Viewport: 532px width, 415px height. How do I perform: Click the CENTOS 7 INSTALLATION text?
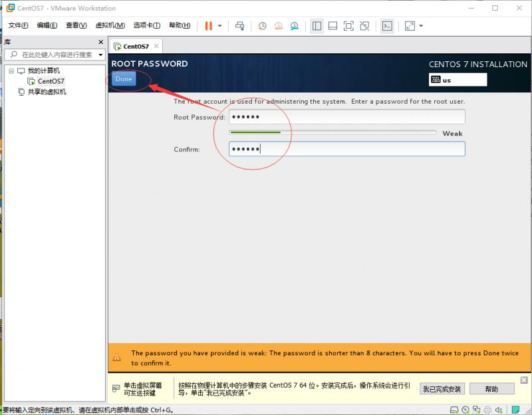[x=477, y=65]
